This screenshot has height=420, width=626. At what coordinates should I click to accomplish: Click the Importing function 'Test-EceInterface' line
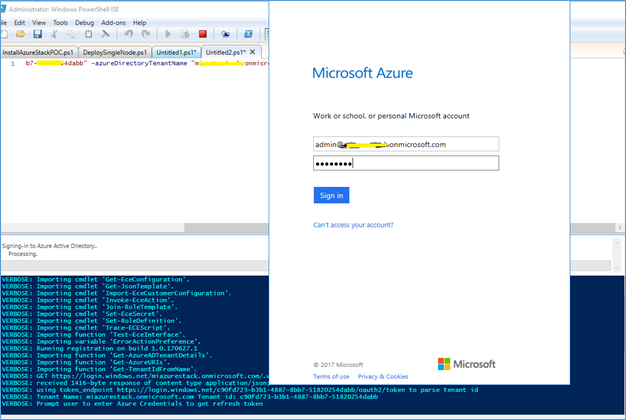[94, 335]
